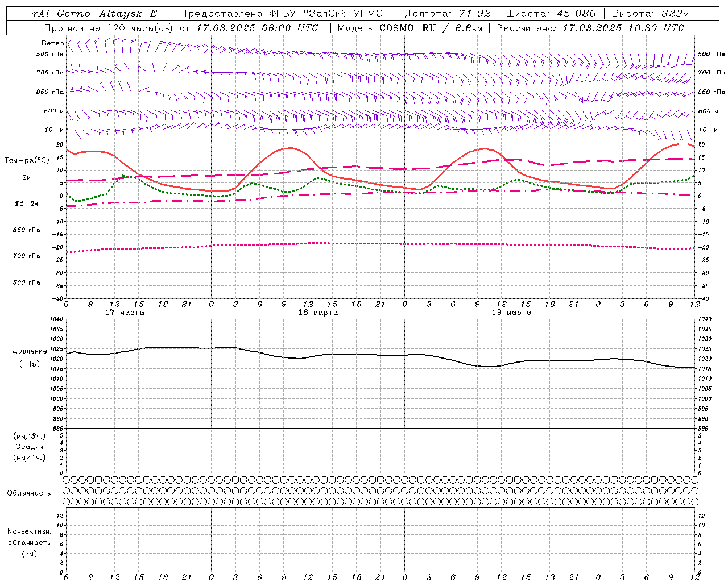Select the Высота: 323м header field
The image size is (728, 582).
click(x=650, y=14)
